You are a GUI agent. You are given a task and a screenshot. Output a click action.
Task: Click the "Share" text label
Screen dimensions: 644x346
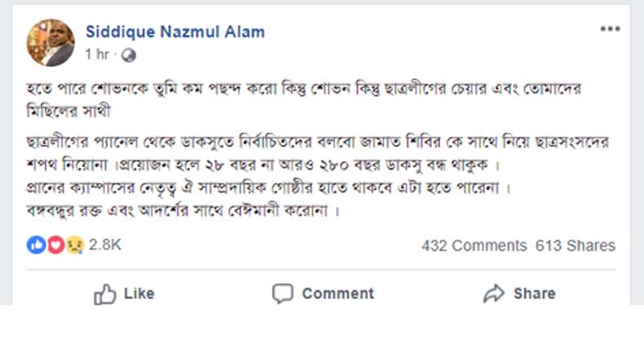(535, 293)
